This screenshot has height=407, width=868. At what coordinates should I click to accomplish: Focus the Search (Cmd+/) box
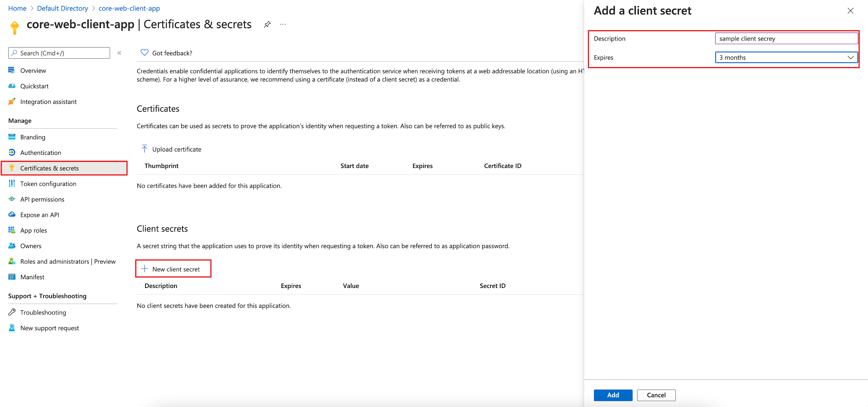(x=59, y=53)
